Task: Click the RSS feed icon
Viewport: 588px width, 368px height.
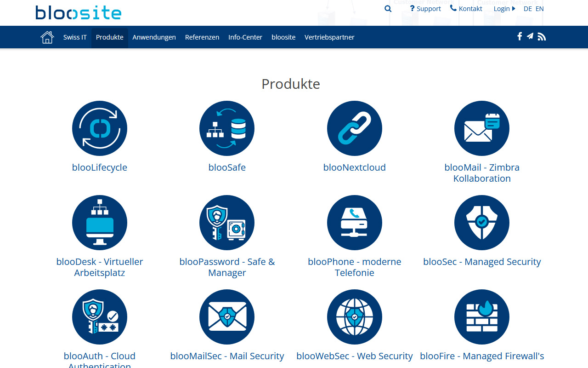Action: (542, 37)
